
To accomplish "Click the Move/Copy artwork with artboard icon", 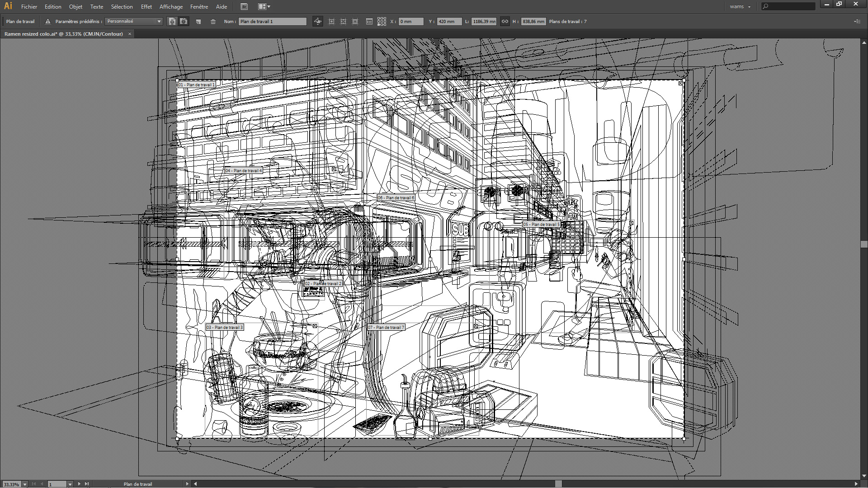I will click(x=318, y=21).
